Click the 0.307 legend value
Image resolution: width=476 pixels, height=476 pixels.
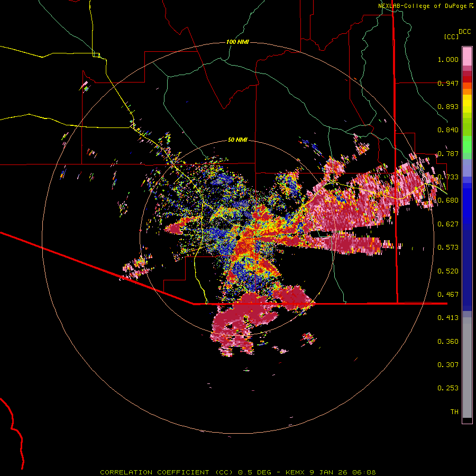(448, 365)
